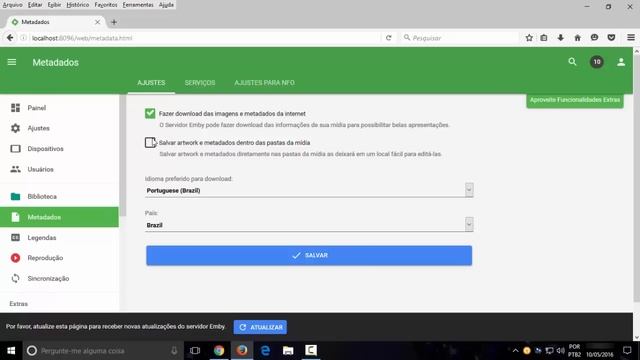Open the chat bubble icon in browser toolbar

coord(594,38)
